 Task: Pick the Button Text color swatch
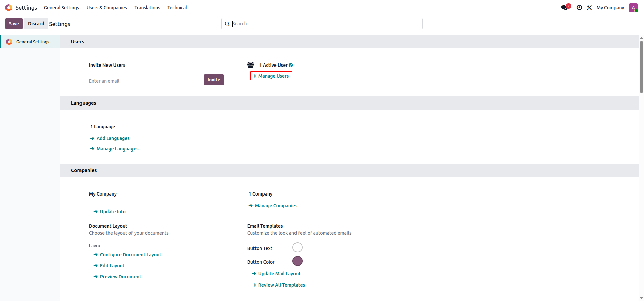coord(298,247)
